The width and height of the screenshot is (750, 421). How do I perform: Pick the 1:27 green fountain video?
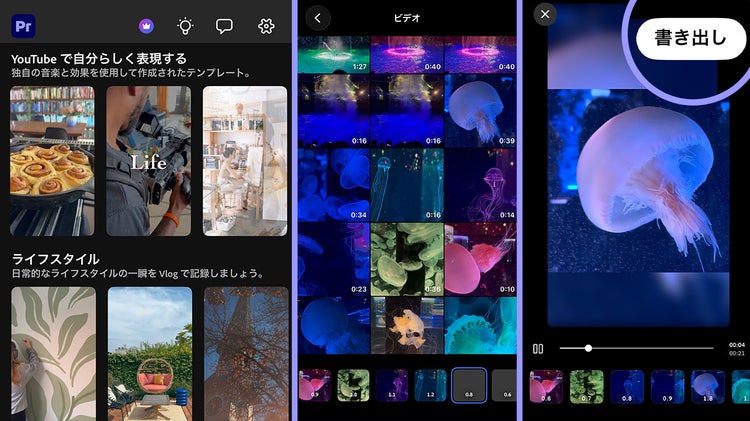[334, 54]
